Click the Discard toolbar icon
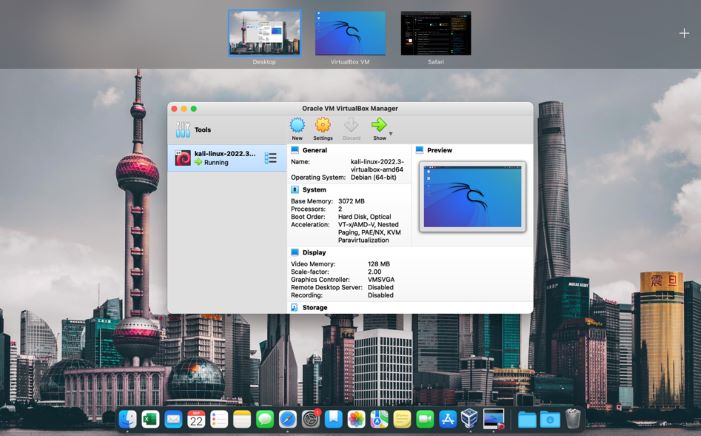This screenshot has height=436, width=701. [x=351, y=126]
